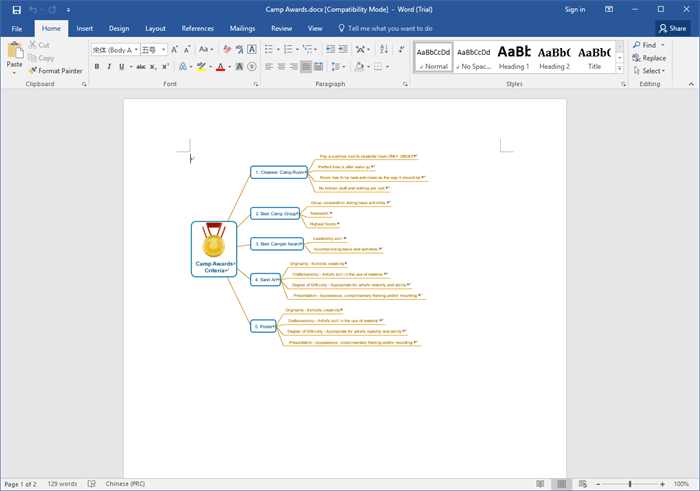Click Numbering list icon
This screenshot has width=700, height=491.
pos(288,50)
